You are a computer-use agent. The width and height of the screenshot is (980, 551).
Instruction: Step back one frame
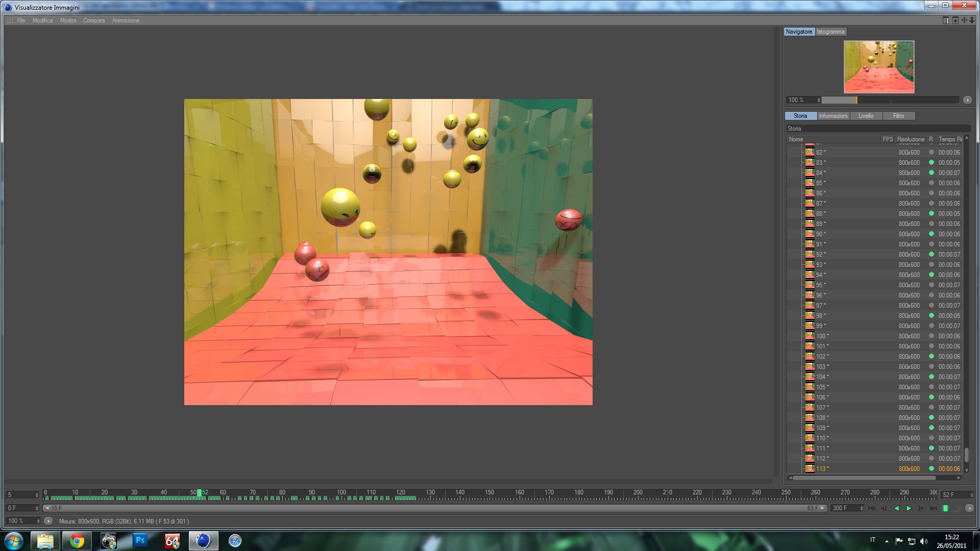pos(884,508)
